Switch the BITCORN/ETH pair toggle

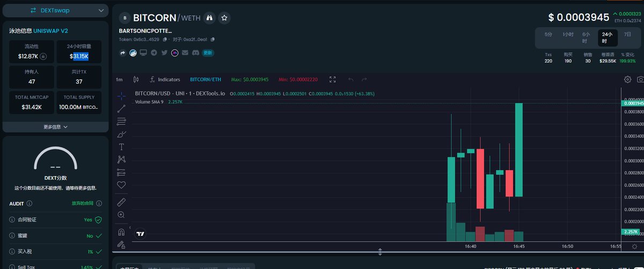206,79
